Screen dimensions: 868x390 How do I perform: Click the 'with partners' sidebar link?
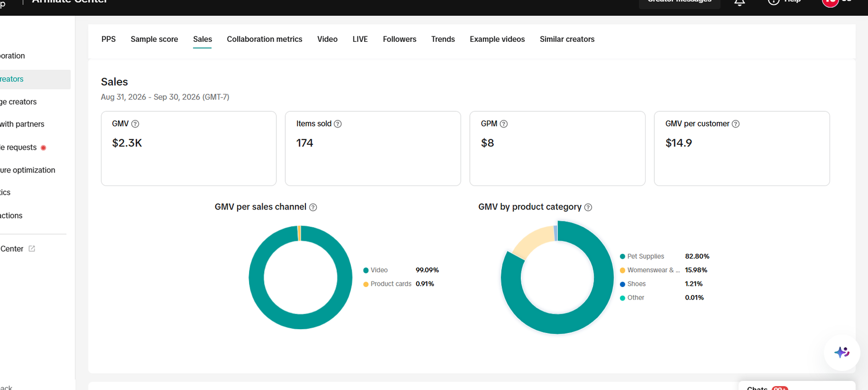tap(22, 124)
